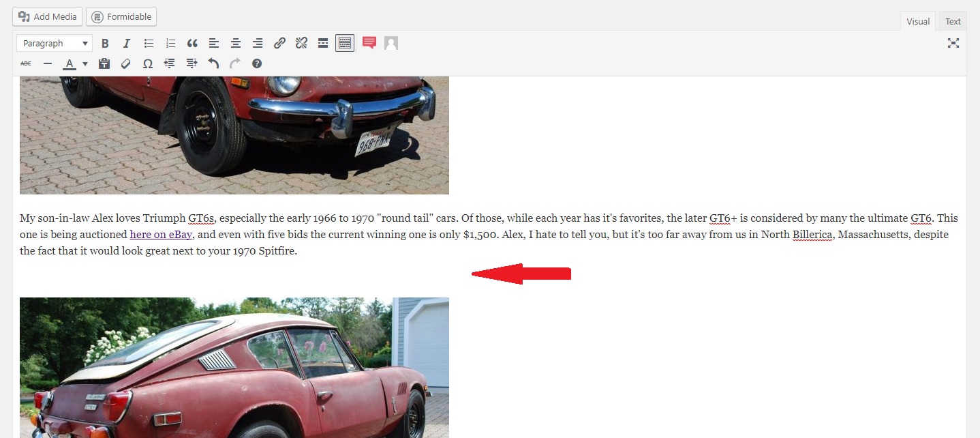Apply bold formatting

point(105,43)
